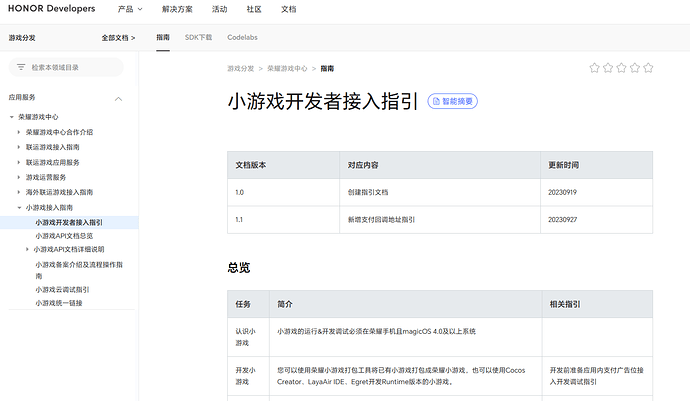This screenshot has height=401, width=690.
Task: Open 小游戏API文档总览 in the sidebar
Action: 64,236
